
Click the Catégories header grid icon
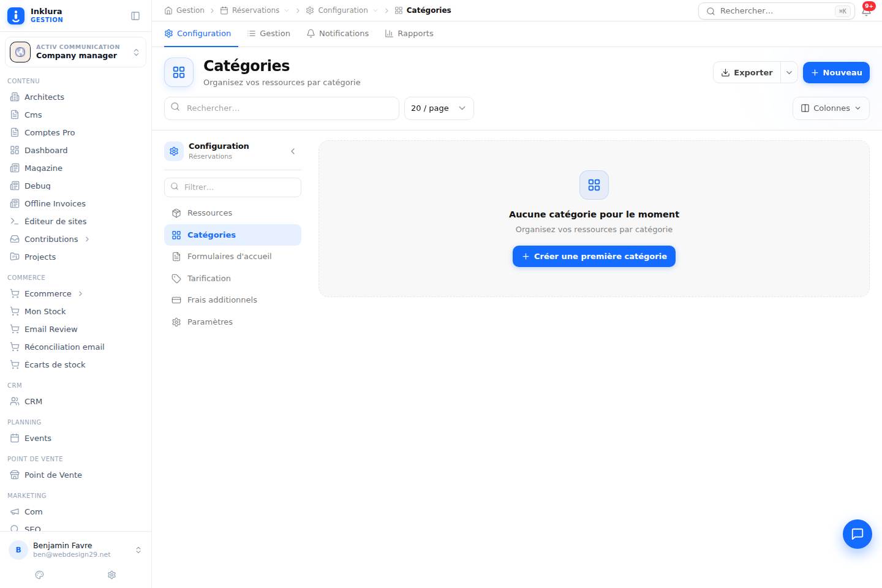[x=179, y=72]
